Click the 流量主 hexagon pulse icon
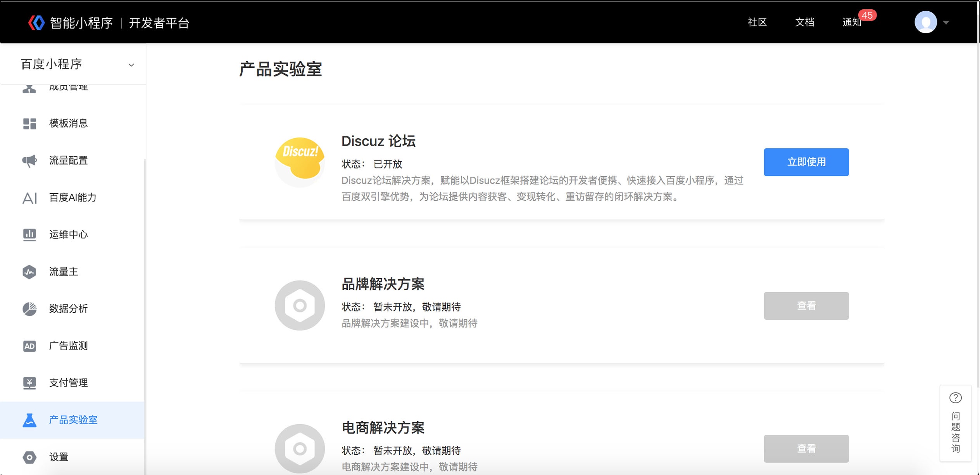Screen dimensions: 980x475 coord(29,272)
